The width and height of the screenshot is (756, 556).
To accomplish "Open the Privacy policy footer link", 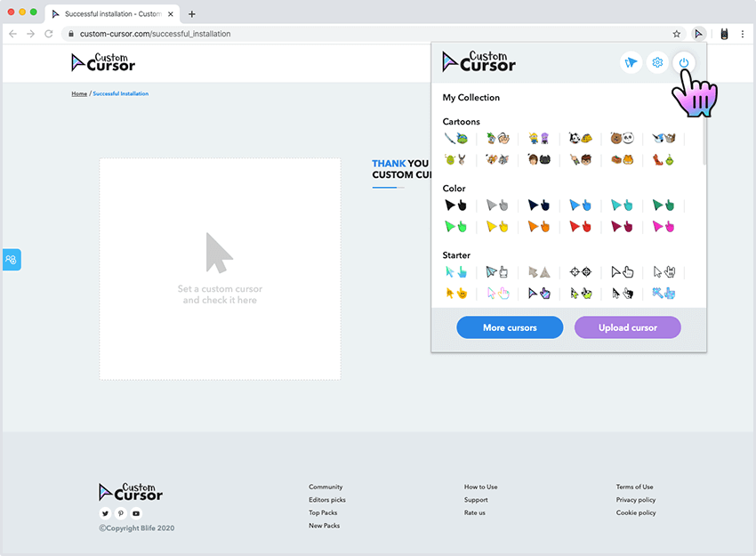I will 636,500.
